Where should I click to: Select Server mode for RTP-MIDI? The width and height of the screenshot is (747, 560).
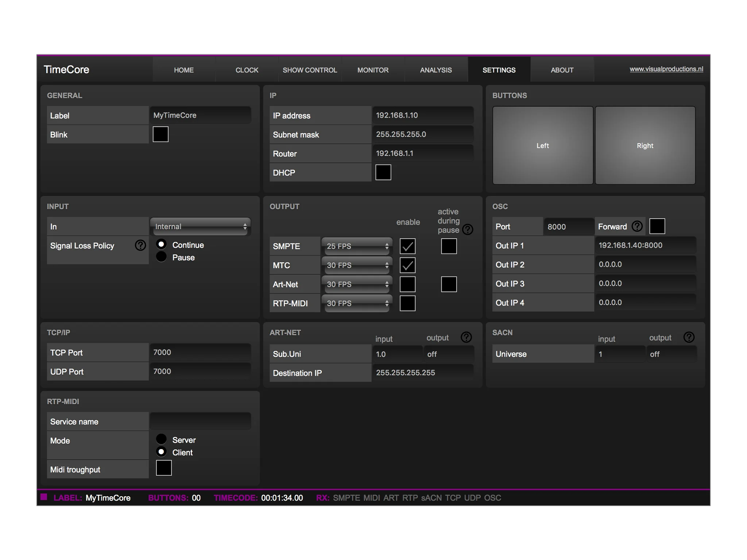[x=161, y=439]
